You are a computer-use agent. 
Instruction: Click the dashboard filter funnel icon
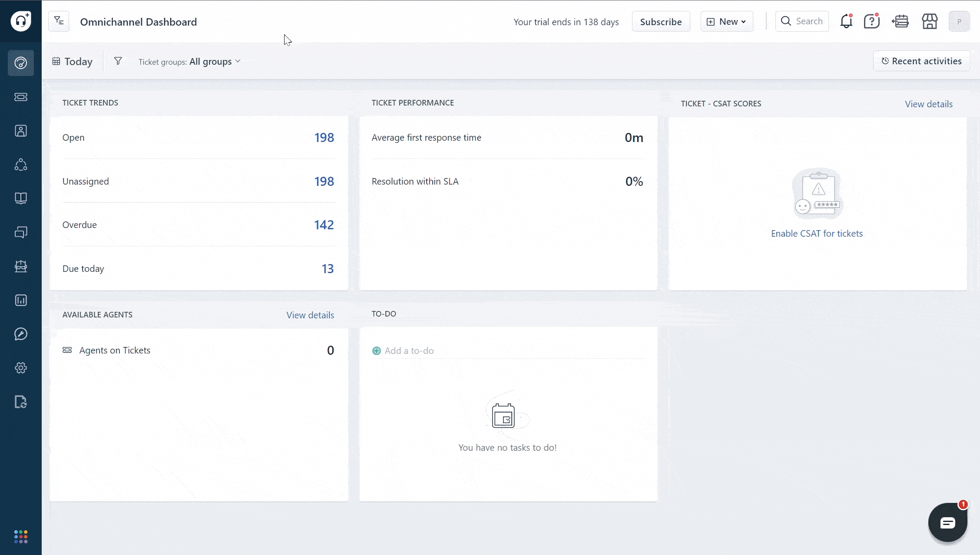pyautogui.click(x=118, y=61)
